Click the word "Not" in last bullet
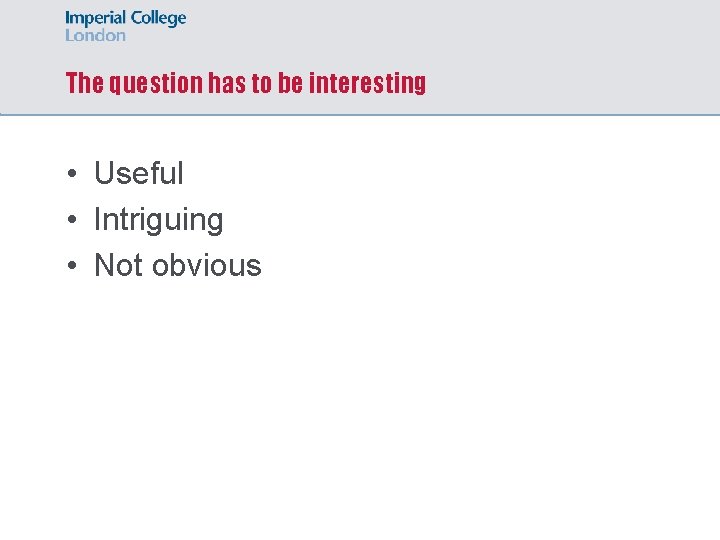The width and height of the screenshot is (720, 540). (x=118, y=265)
